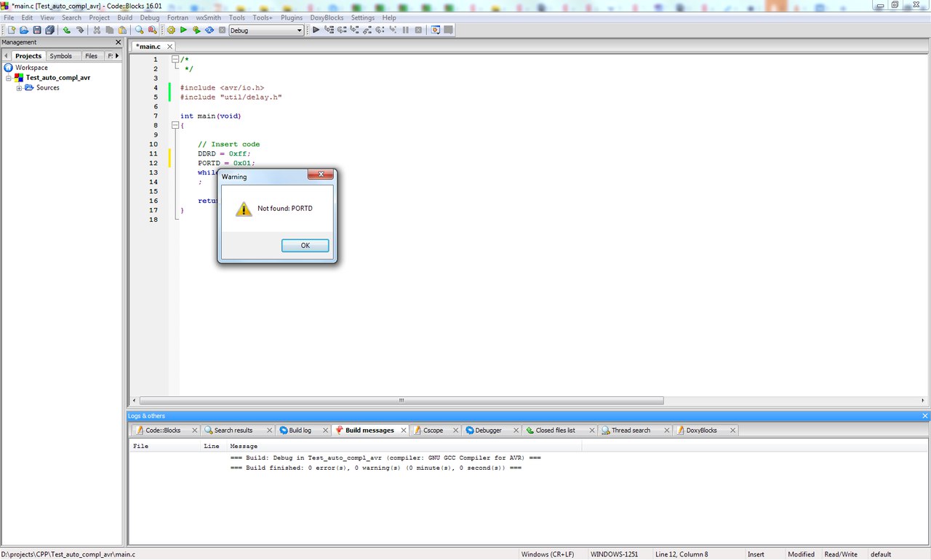Select the Projects tab
931x560 pixels.
(x=28, y=56)
